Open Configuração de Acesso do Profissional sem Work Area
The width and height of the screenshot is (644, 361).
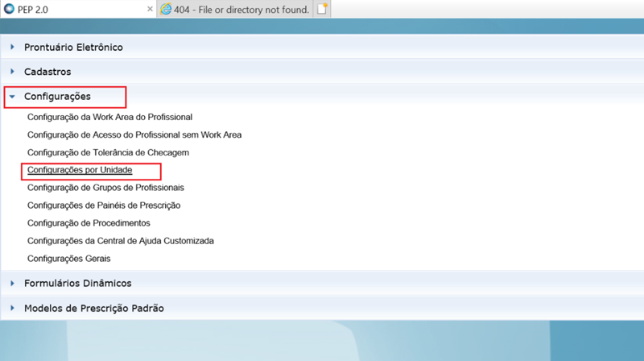tap(134, 135)
